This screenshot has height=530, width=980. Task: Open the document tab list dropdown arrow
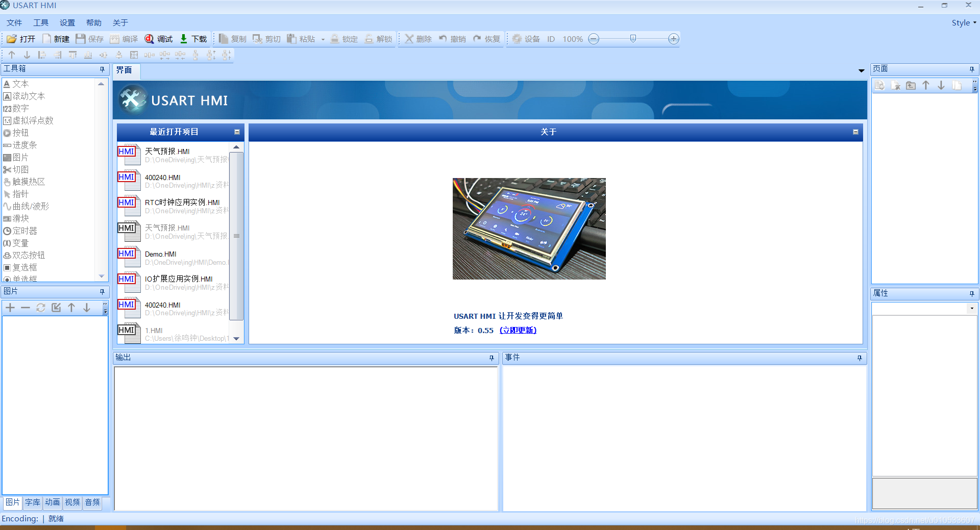(862, 71)
